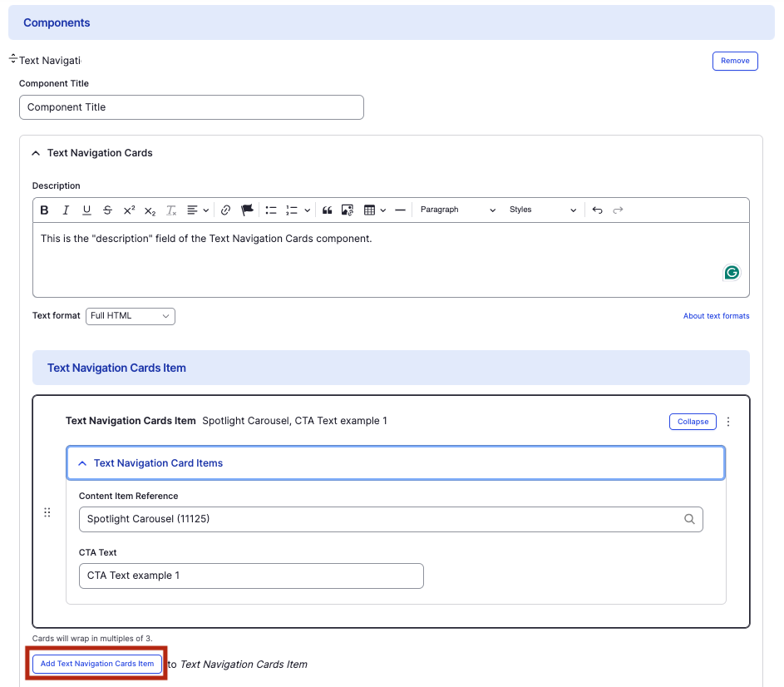Image resolution: width=784 pixels, height=687 pixels.
Task: Open the insert media icon
Action: [348, 210]
